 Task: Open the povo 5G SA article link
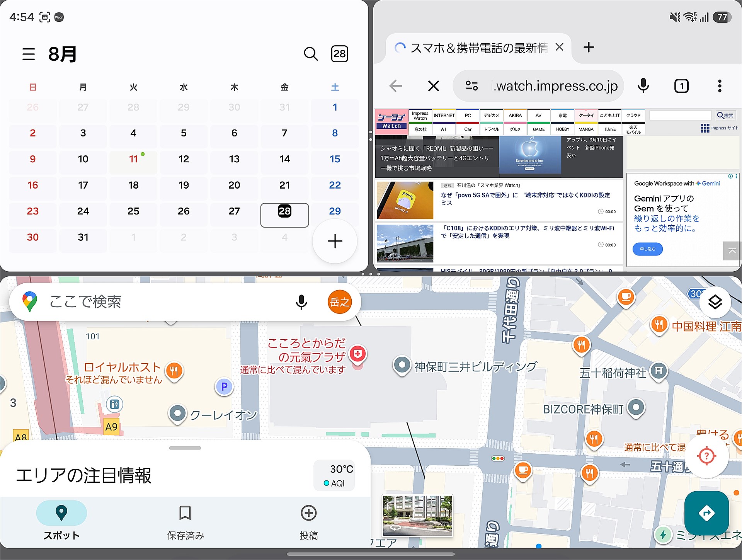[x=525, y=199]
